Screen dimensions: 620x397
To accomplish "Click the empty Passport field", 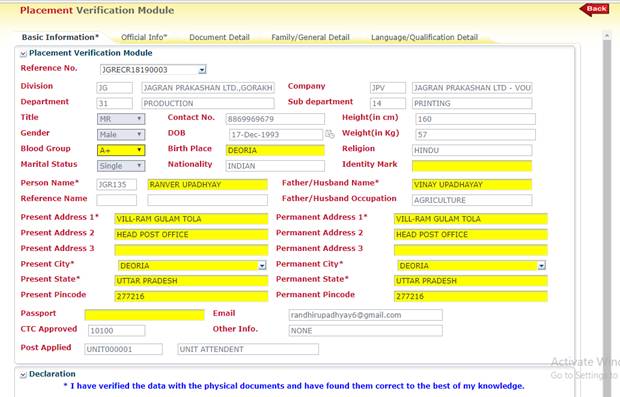I will (144, 315).
